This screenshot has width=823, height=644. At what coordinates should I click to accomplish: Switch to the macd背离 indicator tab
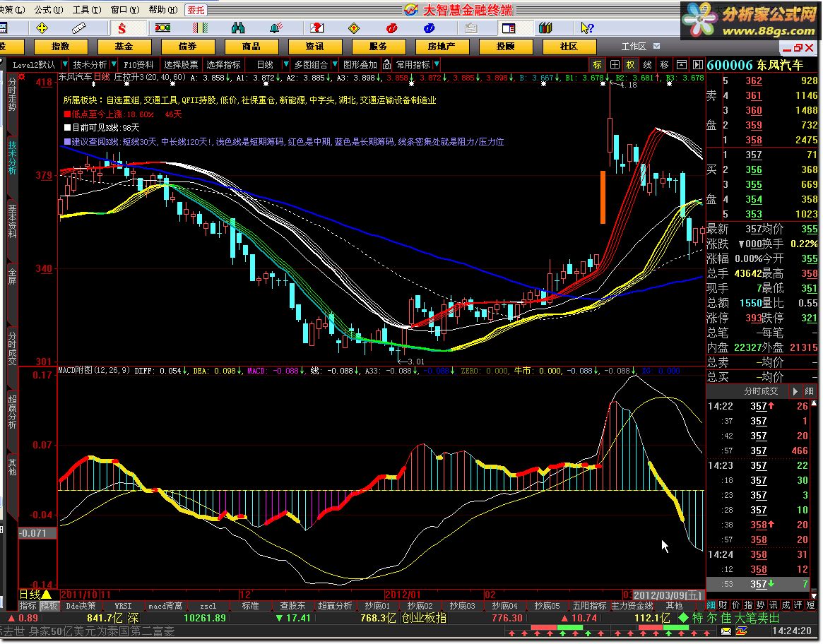click(x=165, y=606)
